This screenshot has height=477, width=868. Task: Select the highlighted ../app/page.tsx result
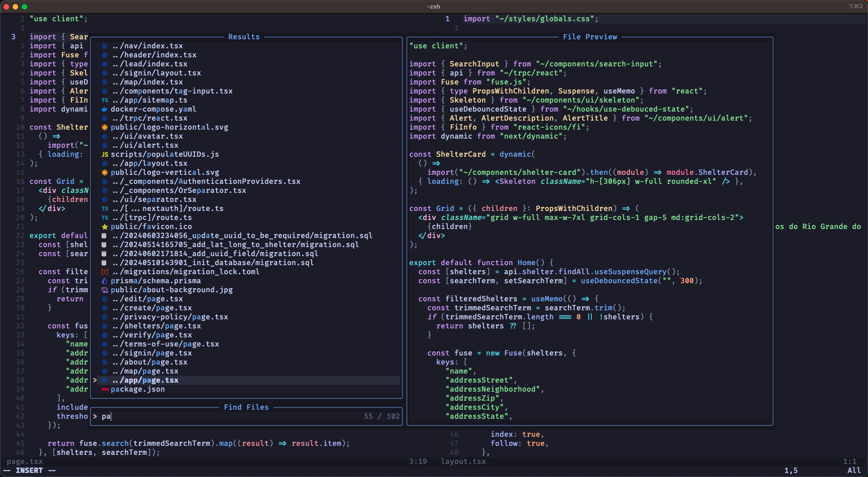[x=246, y=380]
